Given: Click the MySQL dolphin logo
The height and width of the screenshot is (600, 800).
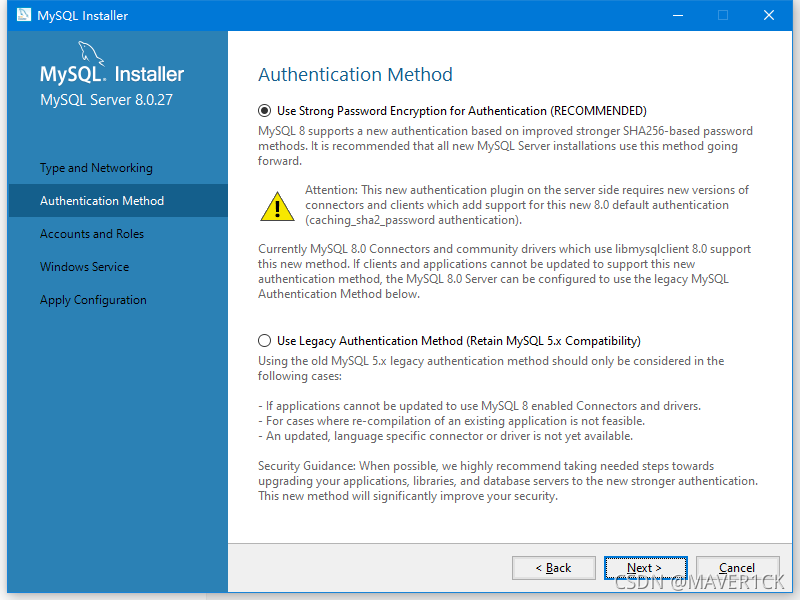Looking at the screenshot, I should click(x=91, y=53).
